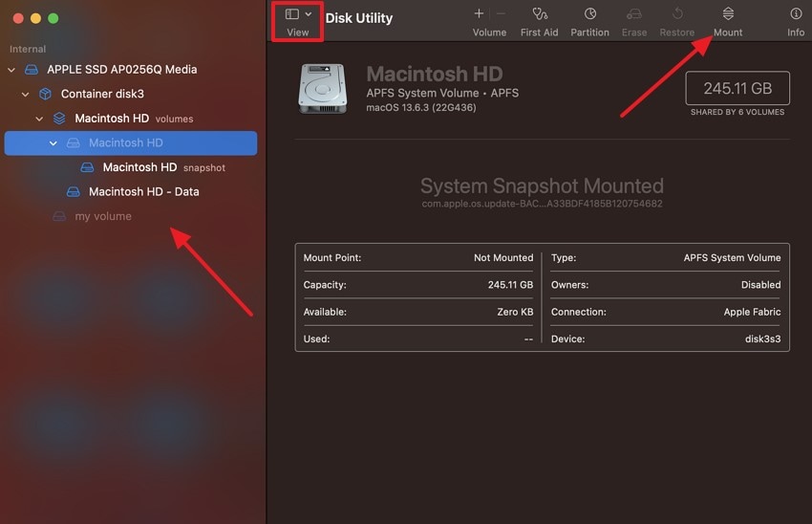Image resolution: width=812 pixels, height=524 pixels.
Task: Remove volume with the minus icon
Action: [501, 13]
